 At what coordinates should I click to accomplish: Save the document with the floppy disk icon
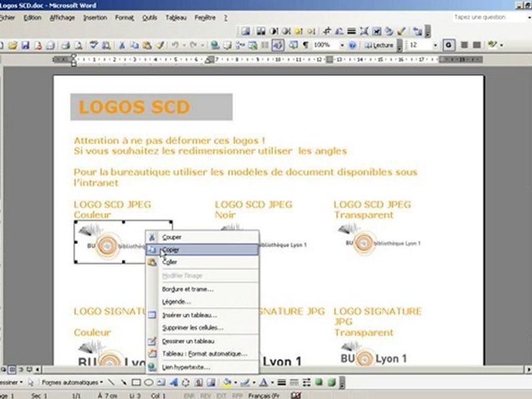25,45
